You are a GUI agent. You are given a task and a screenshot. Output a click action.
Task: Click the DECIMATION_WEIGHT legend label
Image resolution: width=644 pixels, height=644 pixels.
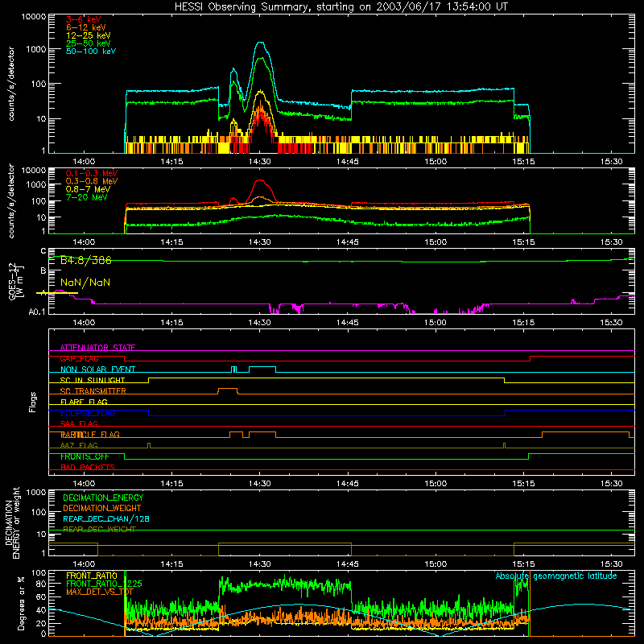coord(102,508)
